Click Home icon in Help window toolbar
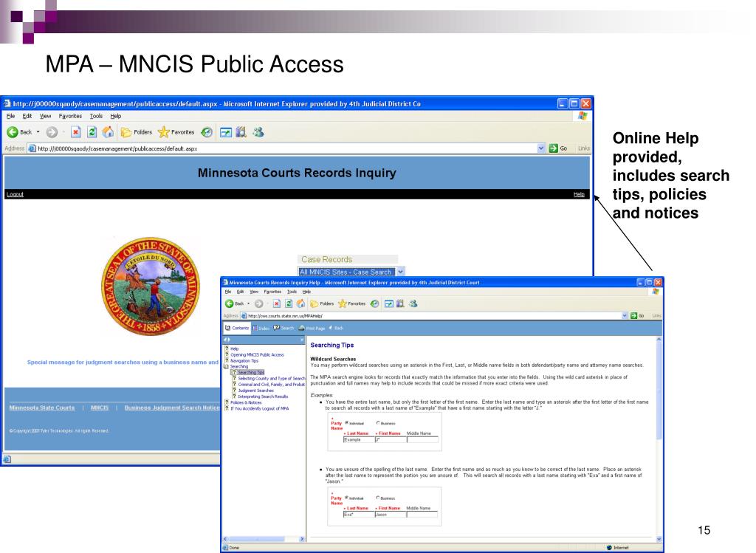 coord(301,303)
